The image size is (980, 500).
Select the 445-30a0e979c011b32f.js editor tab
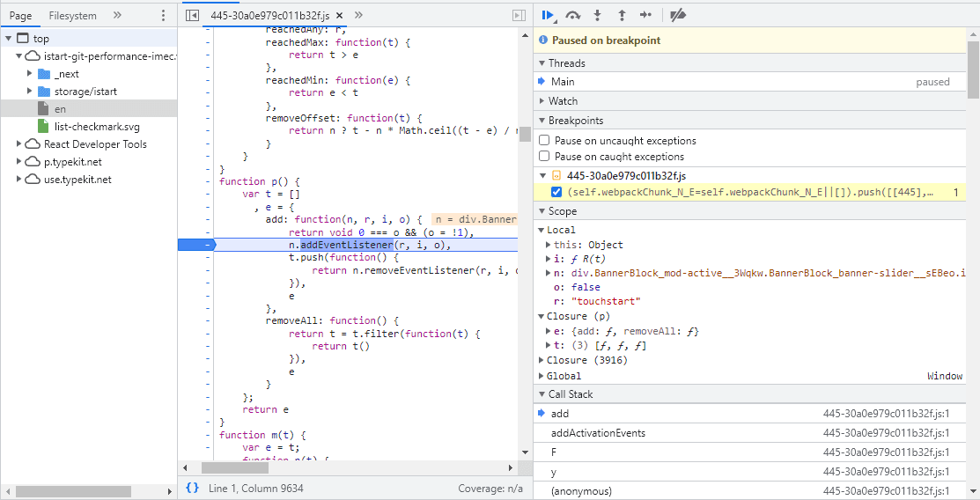point(270,16)
